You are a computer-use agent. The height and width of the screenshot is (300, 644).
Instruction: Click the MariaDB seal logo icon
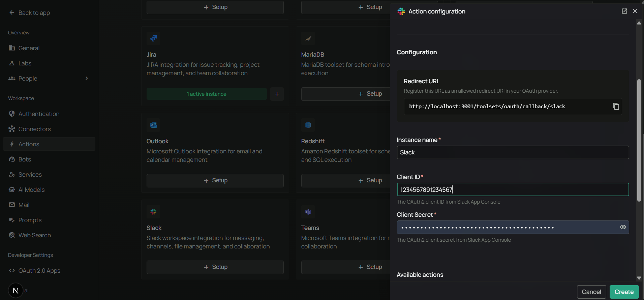pyautogui.click(x=308, y=38)
